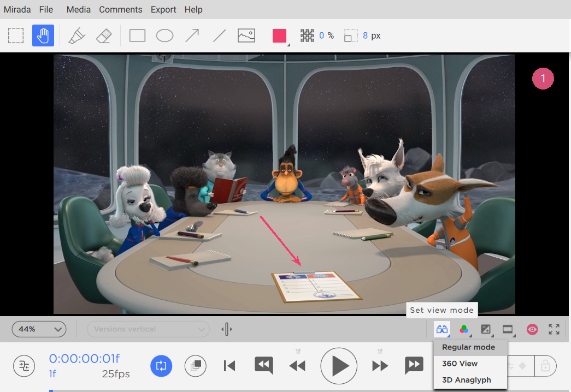571x392 pixels.
Task: Select the rectangle shape tool
Action: point(137,35)
